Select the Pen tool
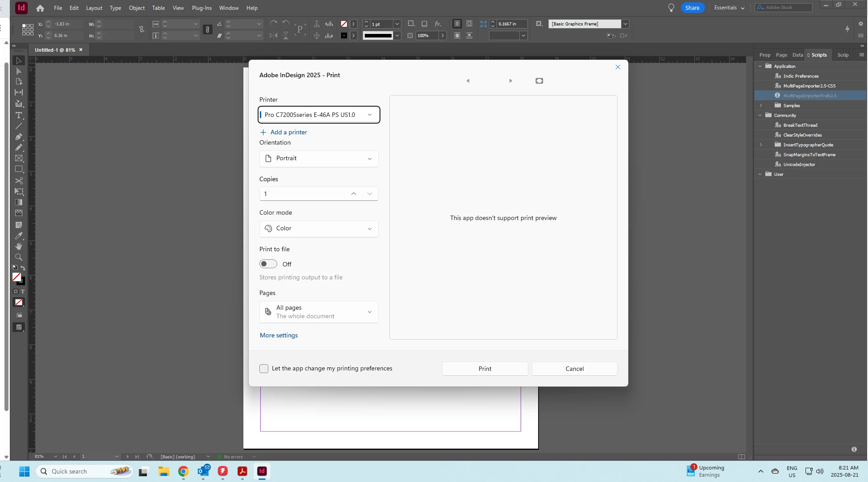Screen dimensions: 868x482 click(19, 137)
